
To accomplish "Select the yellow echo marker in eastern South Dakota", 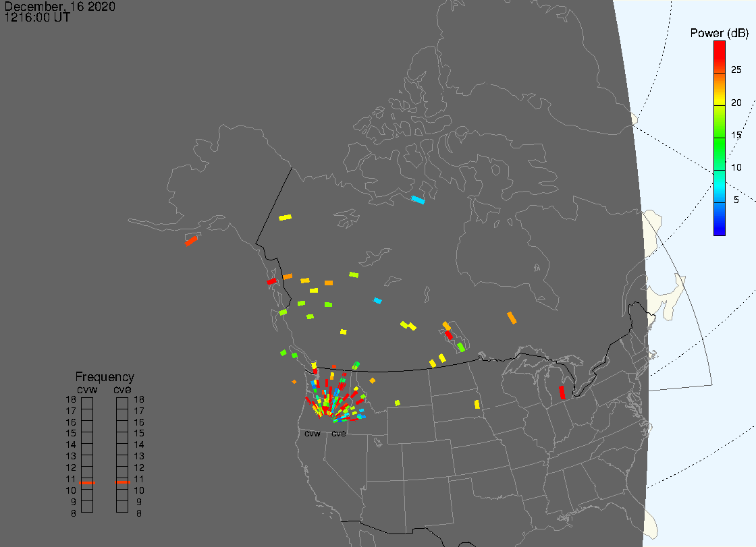I will [x=477, y=404].
